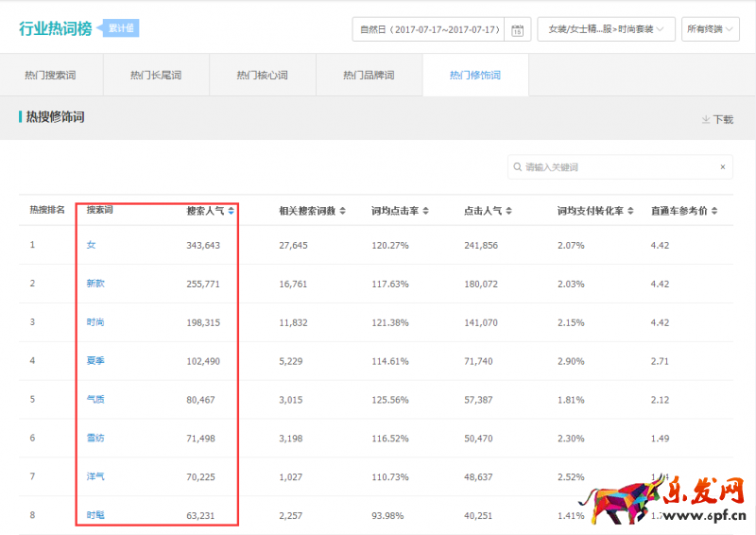The image size is (756, 535).
Task: Open the calendar date picker icon
Action: coord(517,30)
